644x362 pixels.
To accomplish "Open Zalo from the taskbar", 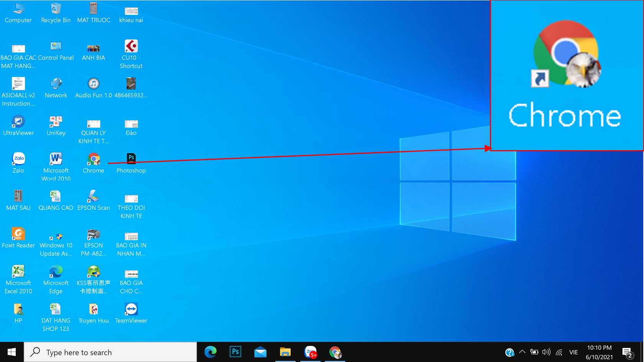I will (x=310, y=352).
